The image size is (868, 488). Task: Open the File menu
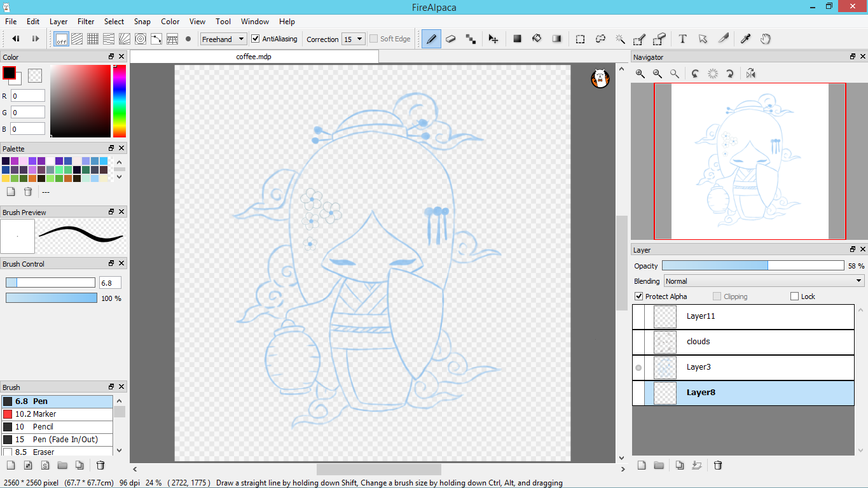[11, 21]
